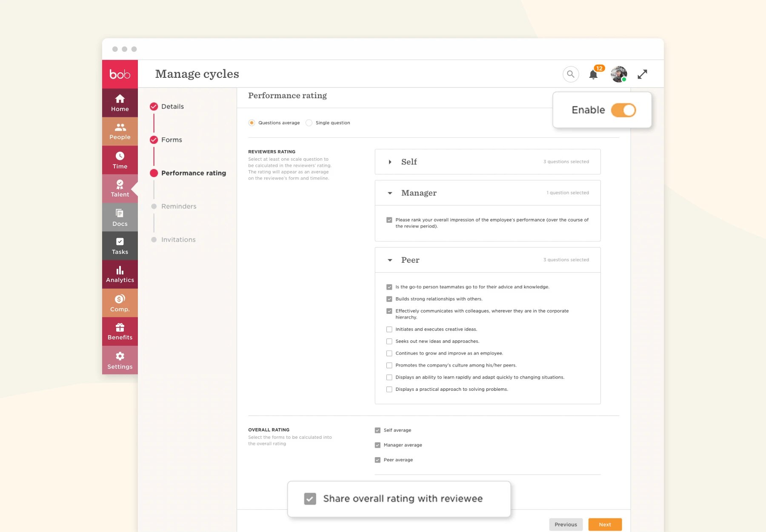Viewport: 766px width, 532px height.
Task: Click the Next button
Action: pos(605,524)
